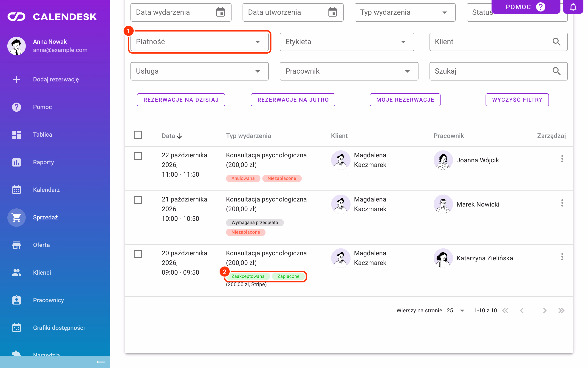This screenshot has height=368, width=588.
Task: Click the Pracownicy badge icon
Action: 17,300
